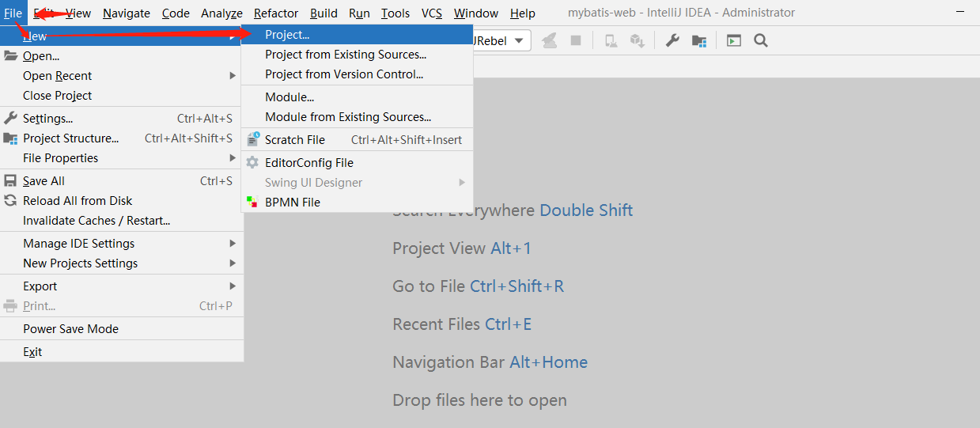Select Module from Existing Sources...
Image resolution: width=980 pixels, height=428 pixels.
[x=358, y=116]
